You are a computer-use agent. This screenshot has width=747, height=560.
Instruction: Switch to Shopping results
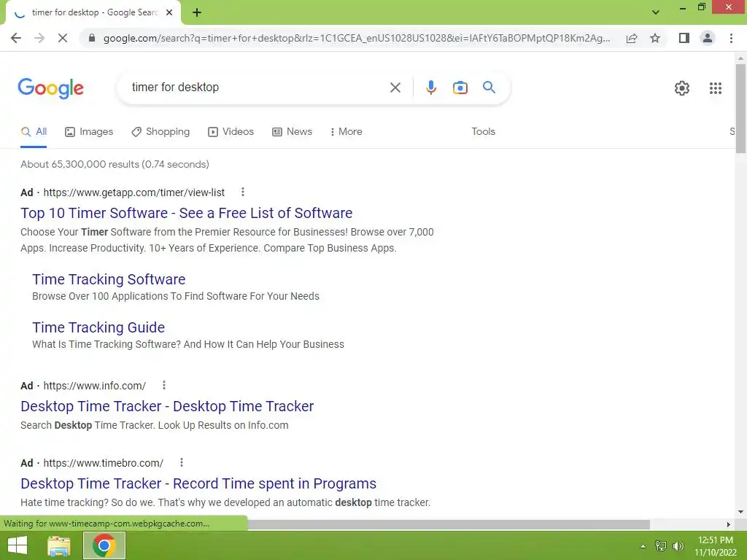pyautogui.click(x=160, y=131)
